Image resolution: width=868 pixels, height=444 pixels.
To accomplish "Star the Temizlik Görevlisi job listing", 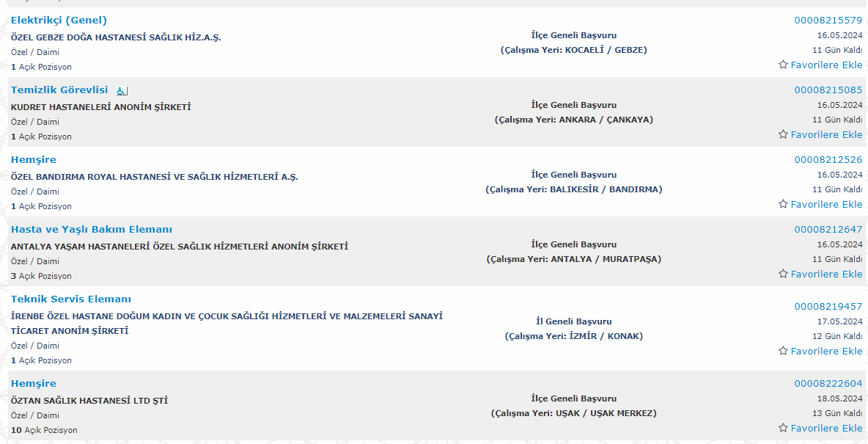I will point(783,134).
